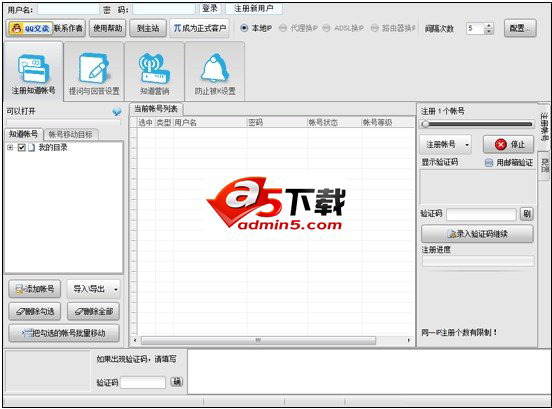Click the 删除勾选 button
The image size is (552, 409).
click(x=34, y=312)
